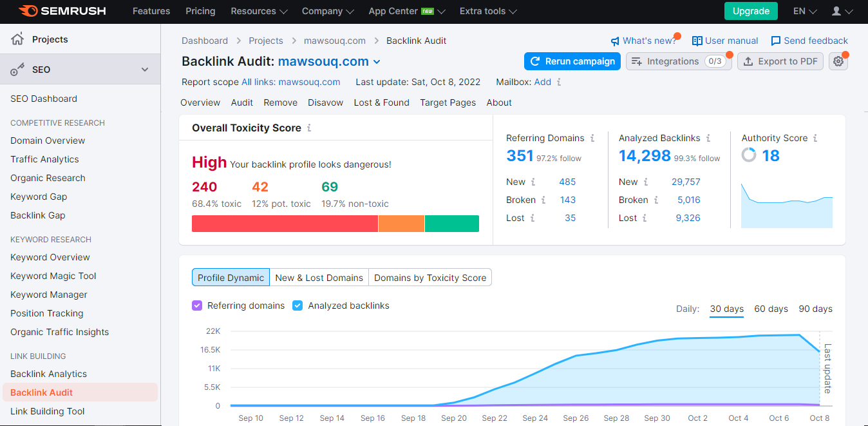Click info icon beside Authority Score
Screen dimensions: 868x426
[x=815, y=138]
